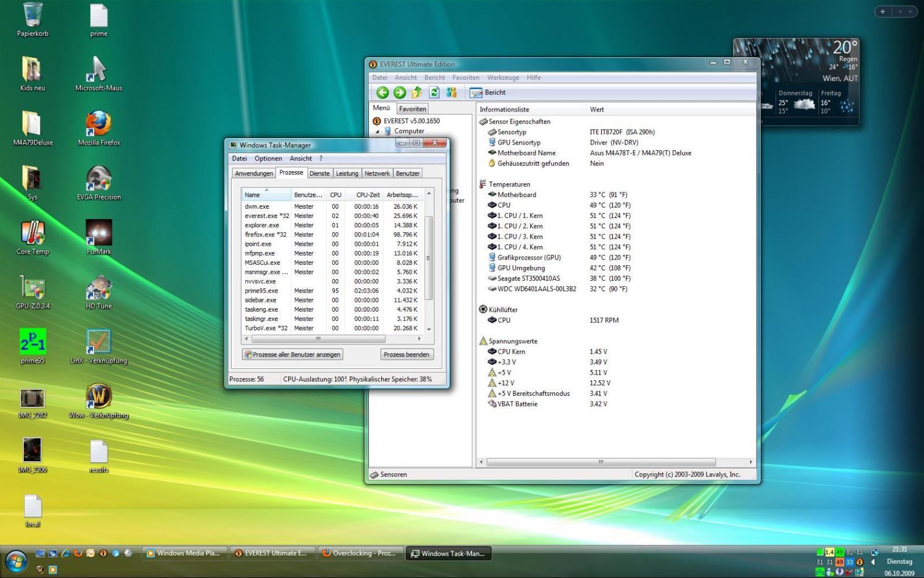
Task: Open EVGA Precision desktop icon
Action: pyautogui.click(x=99, y=183)
